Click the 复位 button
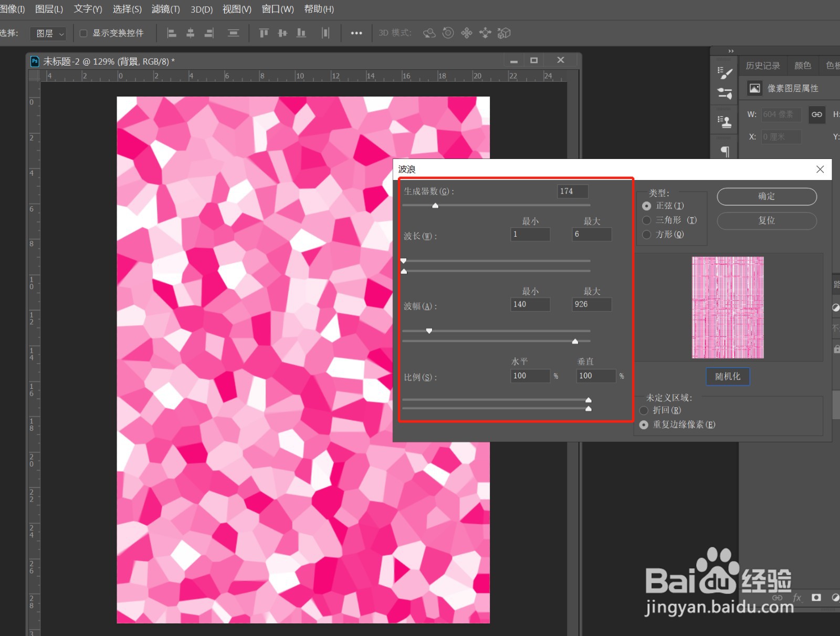Viewport: 840px width, 636px height. pos(766,220)
